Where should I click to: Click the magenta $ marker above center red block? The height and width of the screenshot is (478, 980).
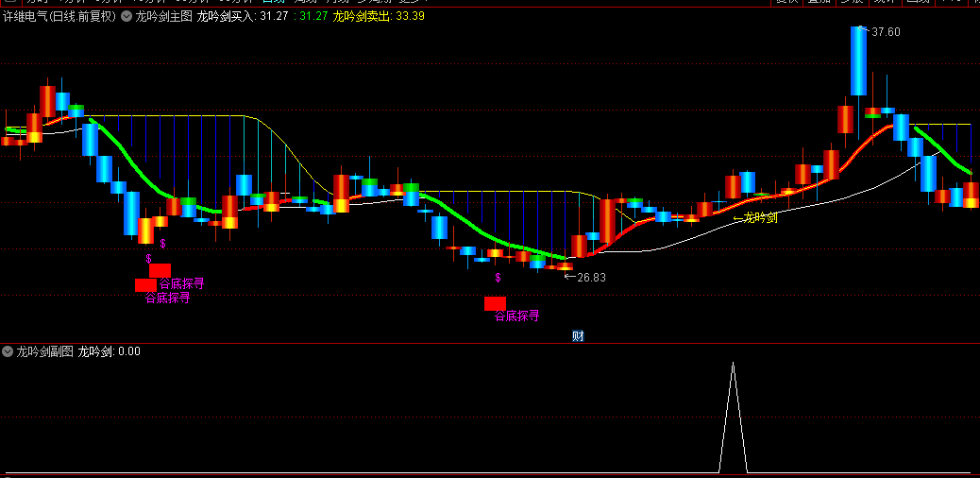pyautogui.click(x=498, y=278)
